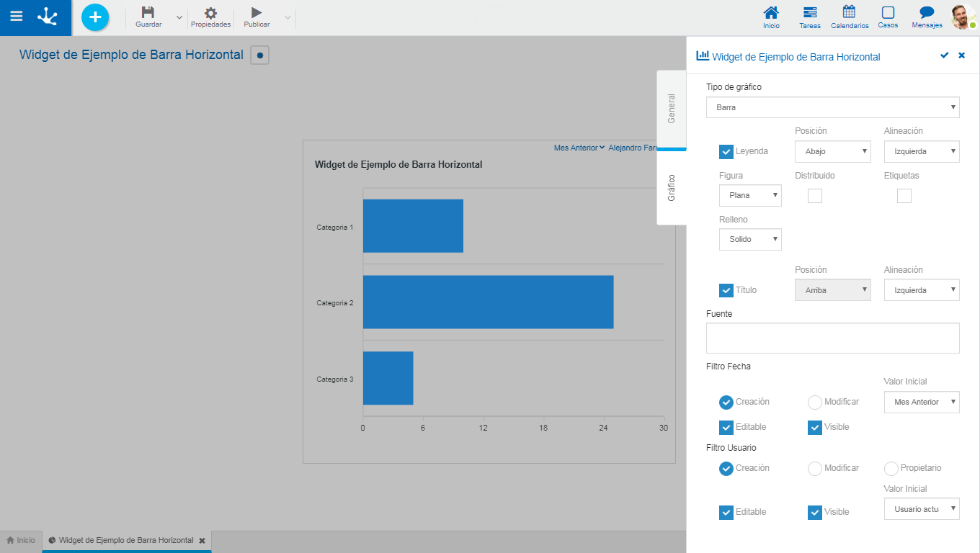The width and height of the screenshot is (980, 553).
Task: Toggle Editable under Filtro Fecha
Action: pos(726,428)
